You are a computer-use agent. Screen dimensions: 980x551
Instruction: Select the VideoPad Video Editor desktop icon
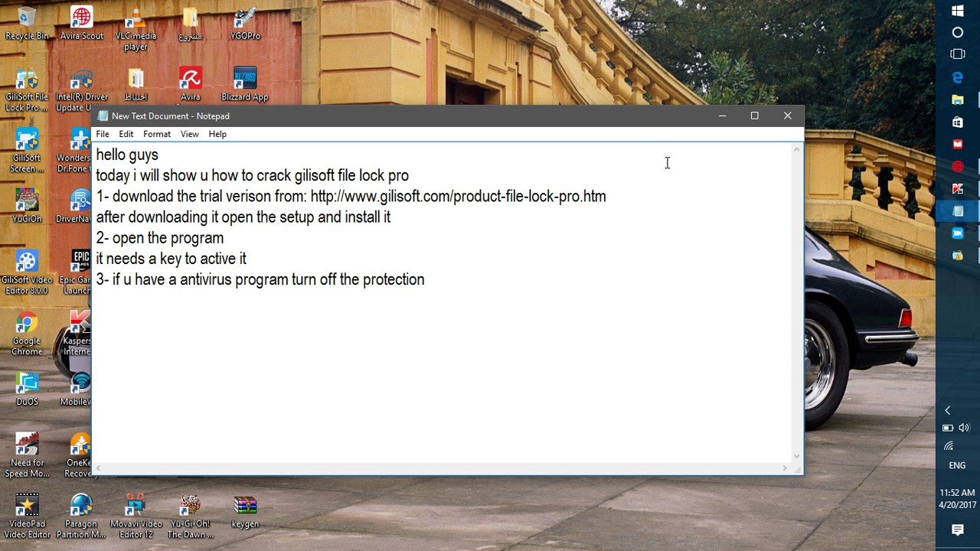(x=27, y=517)
